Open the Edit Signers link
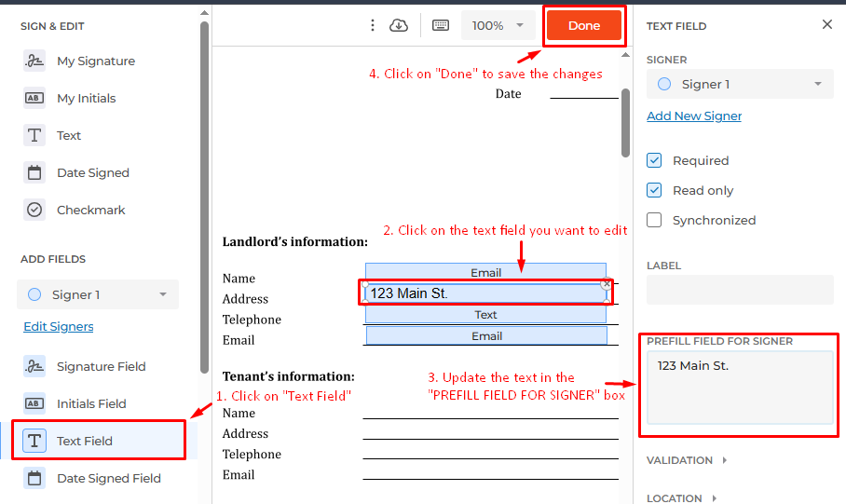846x504 pixels. [59, 327]
